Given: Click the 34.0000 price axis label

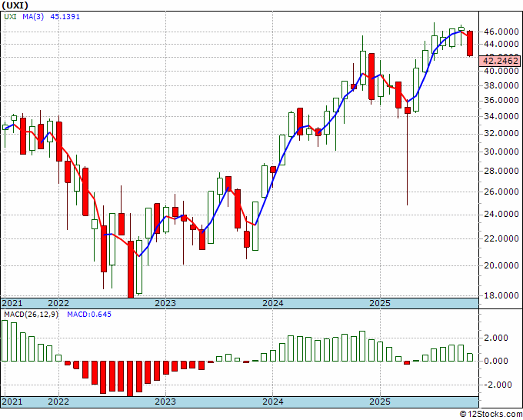Looking at the screenshot, I should pos(501,116).
